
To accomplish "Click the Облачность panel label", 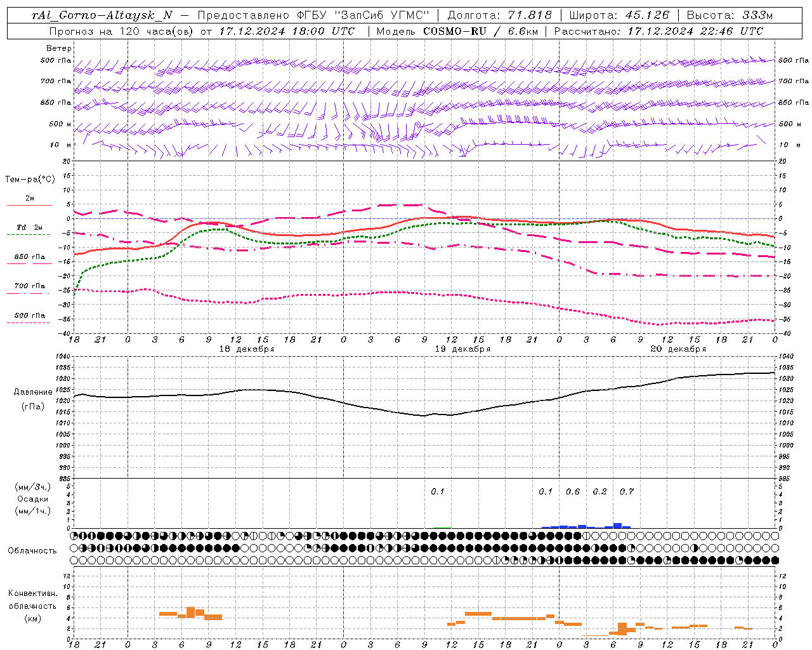I will [x=32, y=551].
